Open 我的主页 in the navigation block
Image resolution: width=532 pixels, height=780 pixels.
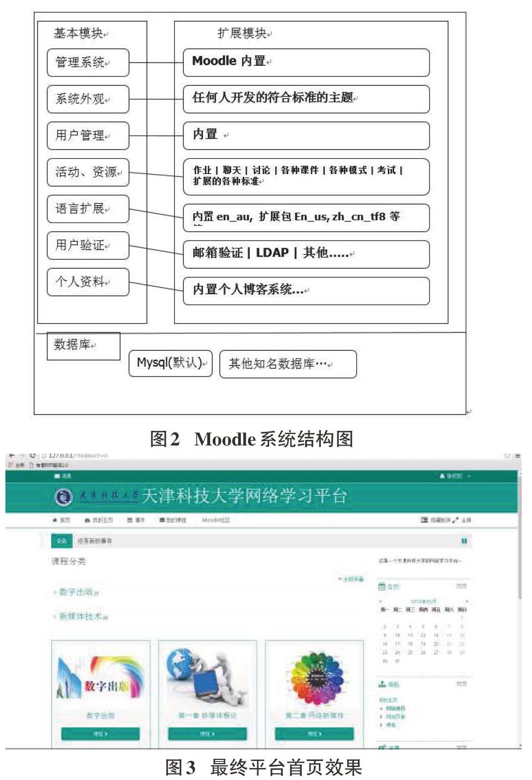pyautogui.click(x=388, y=700)
